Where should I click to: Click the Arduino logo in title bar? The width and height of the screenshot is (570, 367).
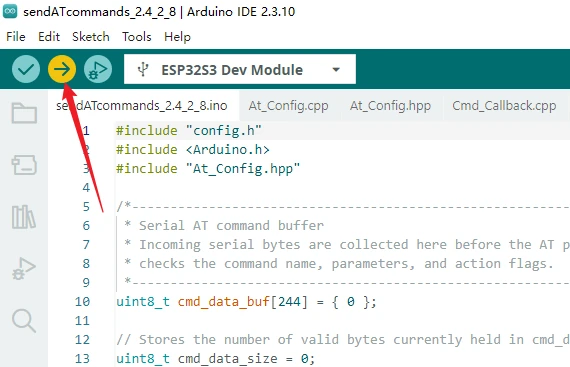(x=10, y=12)
